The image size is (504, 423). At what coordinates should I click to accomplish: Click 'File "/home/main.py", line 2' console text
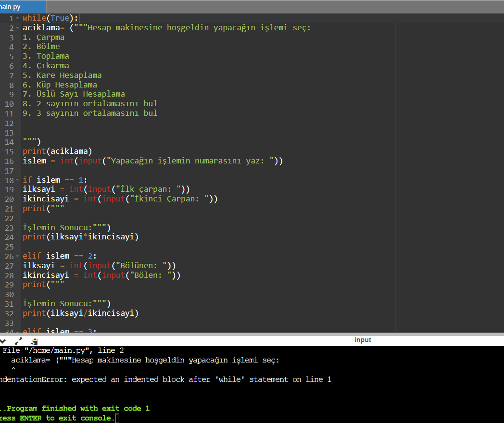pos(63,351)
